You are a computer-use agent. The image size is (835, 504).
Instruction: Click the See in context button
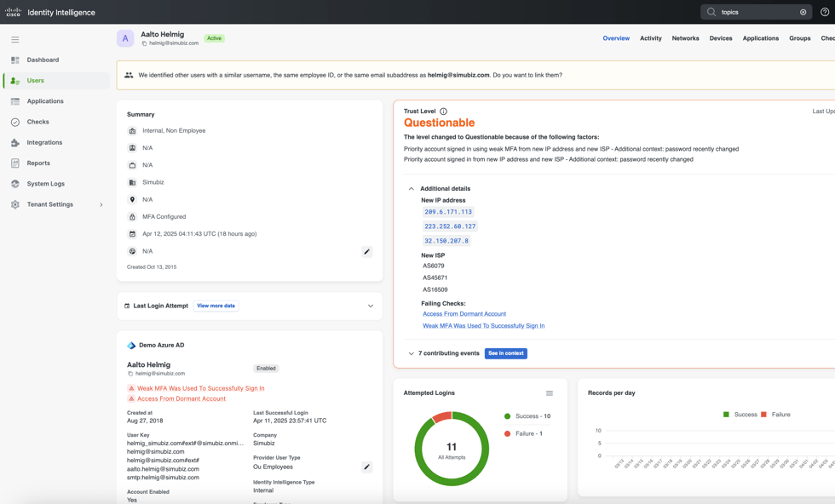[x=506, y=353]
